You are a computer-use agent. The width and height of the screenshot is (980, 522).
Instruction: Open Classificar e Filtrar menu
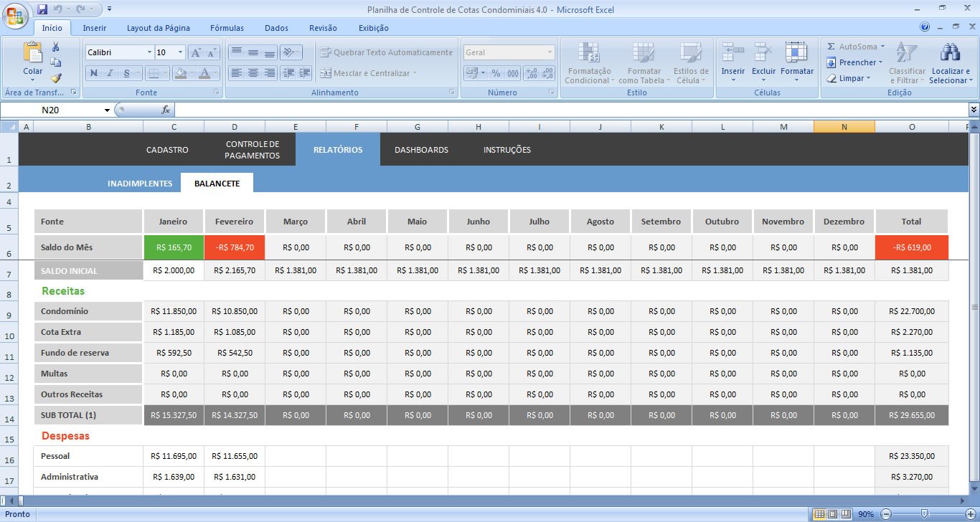click(907, 63)
